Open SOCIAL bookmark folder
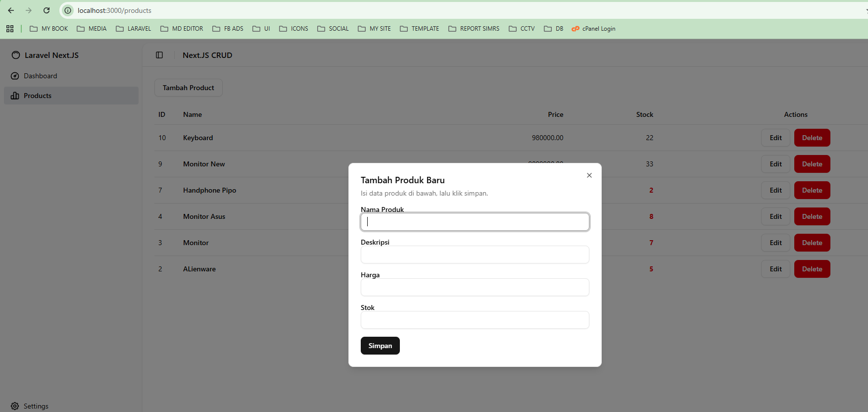 pyautogui.click(x=333, y=29)
